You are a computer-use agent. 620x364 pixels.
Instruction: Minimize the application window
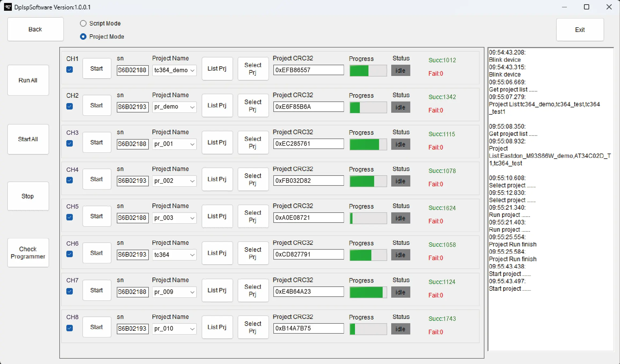point(564,7)
